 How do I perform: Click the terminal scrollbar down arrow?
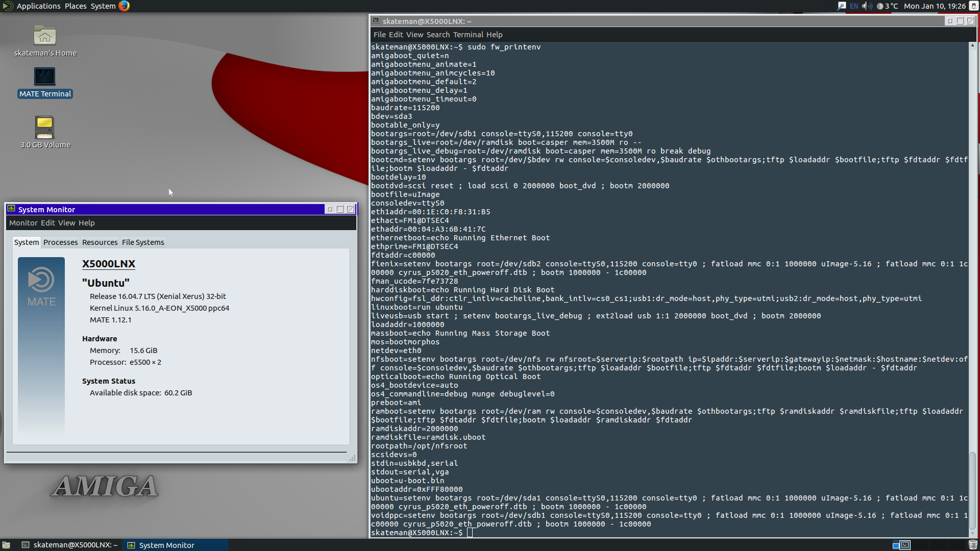point(973,534)
